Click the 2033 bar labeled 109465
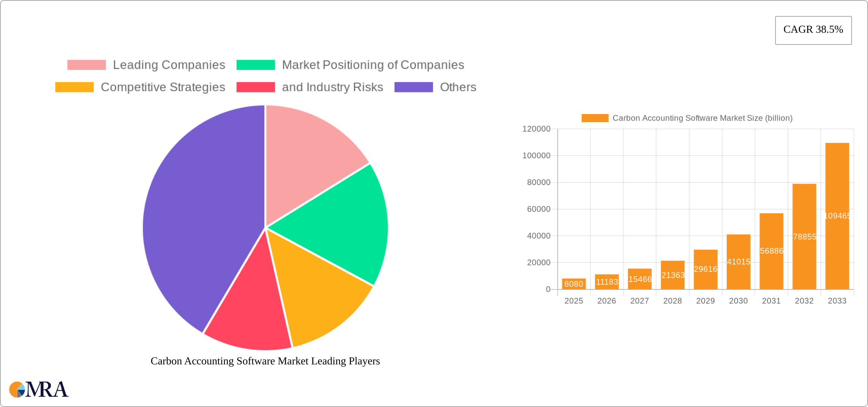The height and width of the screenshot is (407, 868). click(x=837, y=216)
